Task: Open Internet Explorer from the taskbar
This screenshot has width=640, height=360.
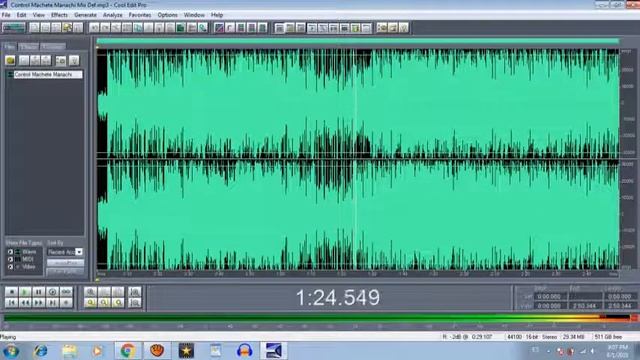Action: coord(40,351)
